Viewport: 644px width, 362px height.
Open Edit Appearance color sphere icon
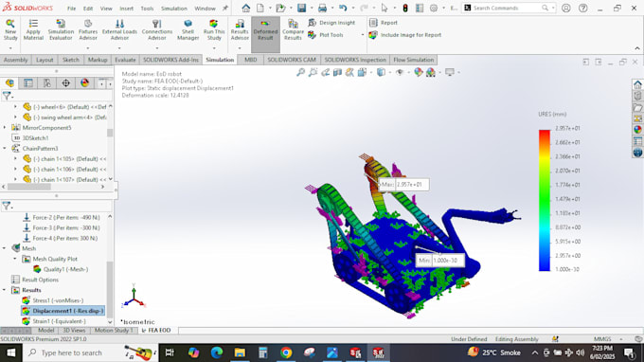(x=418, y=72)
